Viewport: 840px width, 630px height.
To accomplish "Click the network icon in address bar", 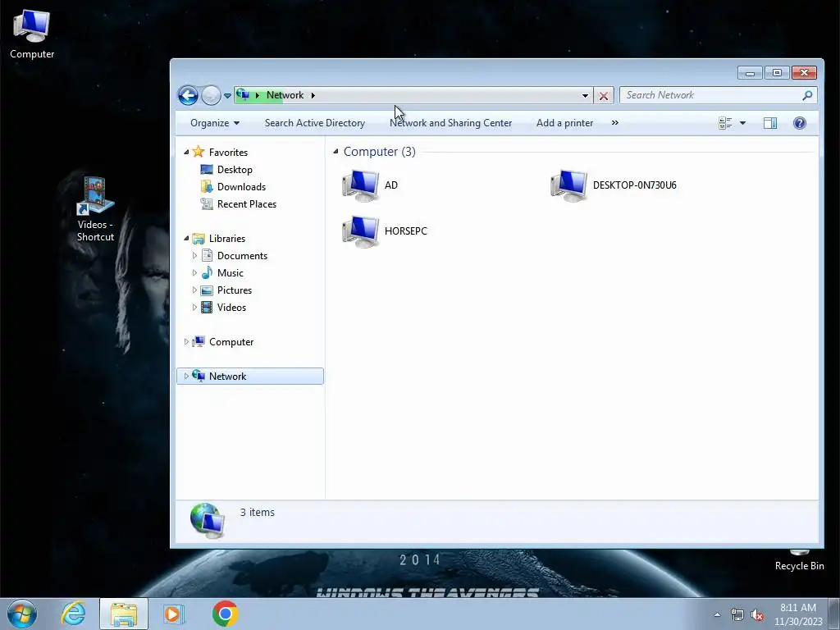I will coord(243,95).
